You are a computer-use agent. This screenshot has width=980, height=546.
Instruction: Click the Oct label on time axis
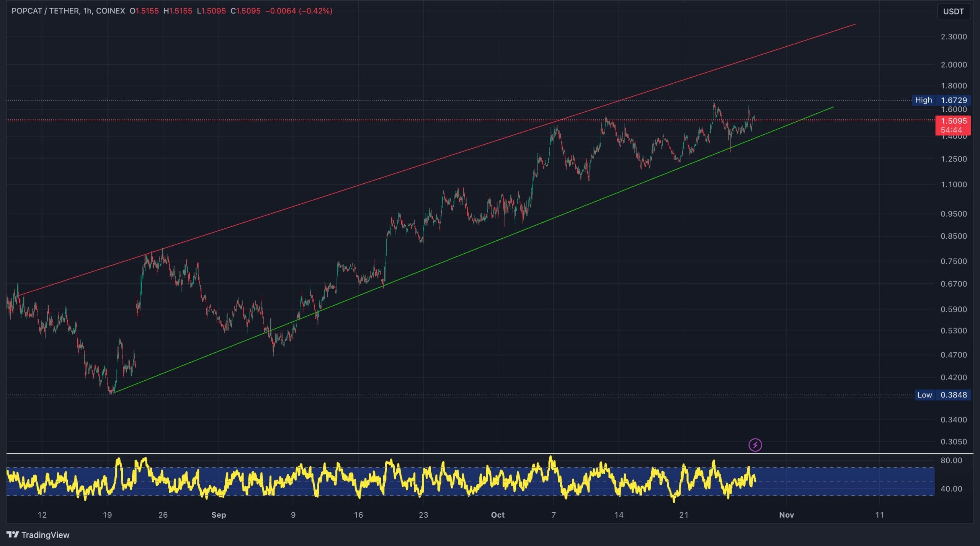coord(498,515)
